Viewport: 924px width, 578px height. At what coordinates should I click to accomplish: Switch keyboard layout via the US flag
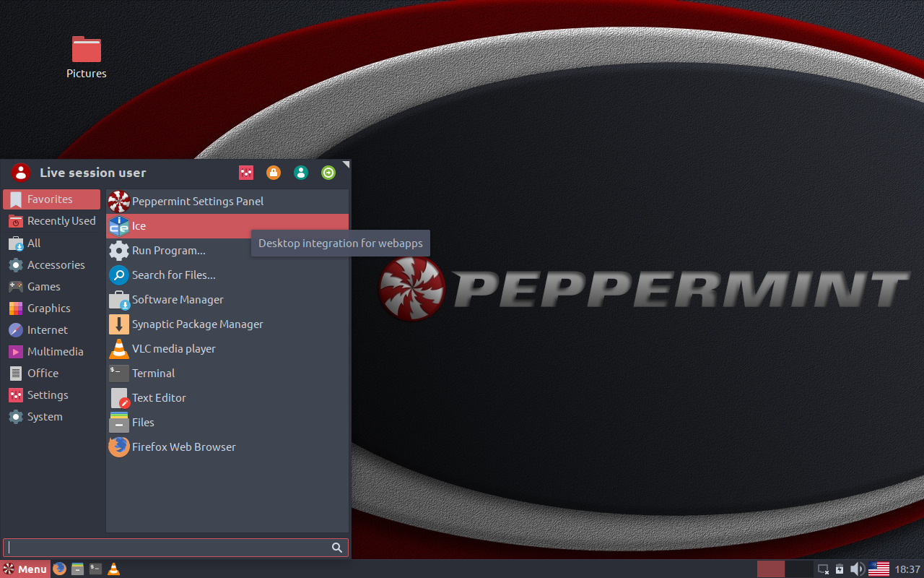click(879, 569)
